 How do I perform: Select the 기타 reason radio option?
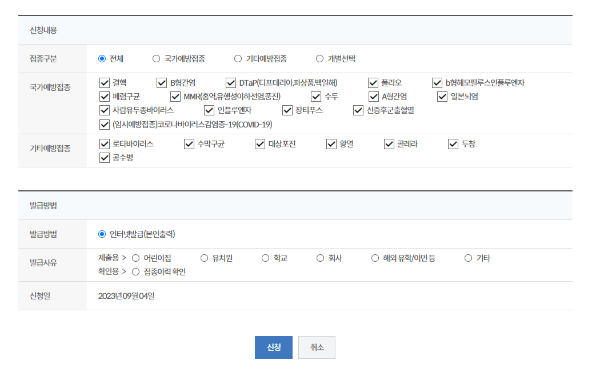[468, 258]
